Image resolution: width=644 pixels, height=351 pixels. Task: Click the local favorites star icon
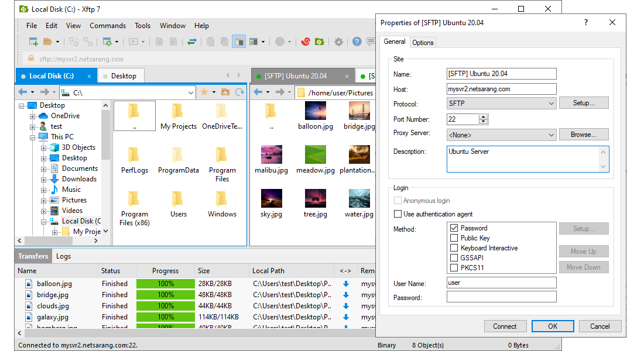pyautogui.click(x=204, y=92)
